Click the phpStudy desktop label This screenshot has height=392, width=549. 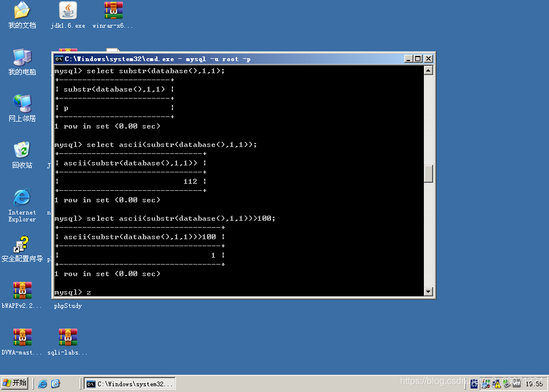click(x=68, y=306)
